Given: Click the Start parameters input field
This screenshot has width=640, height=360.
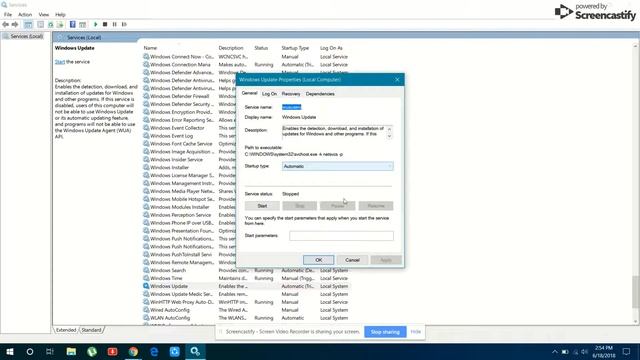Looking at the screenshot, I should 341,236.
